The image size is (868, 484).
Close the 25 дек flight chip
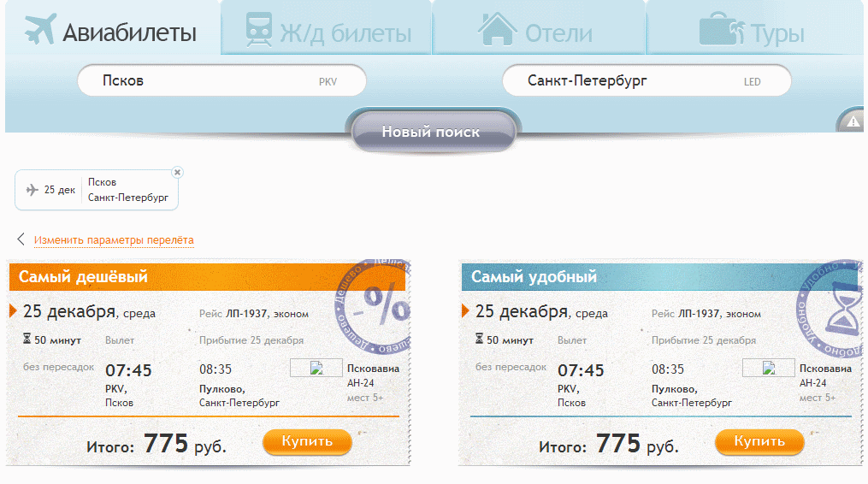177,172
